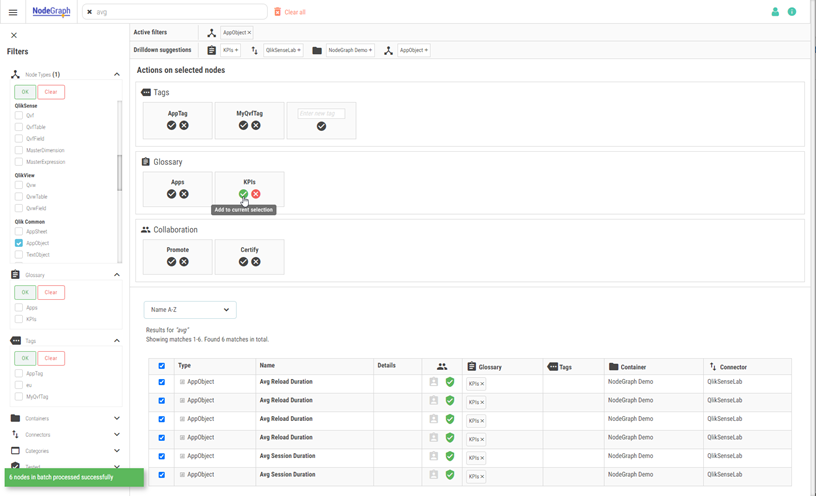816x496 pixels.
Task: Click OK under Glossary filters
Action: [25, 292]
